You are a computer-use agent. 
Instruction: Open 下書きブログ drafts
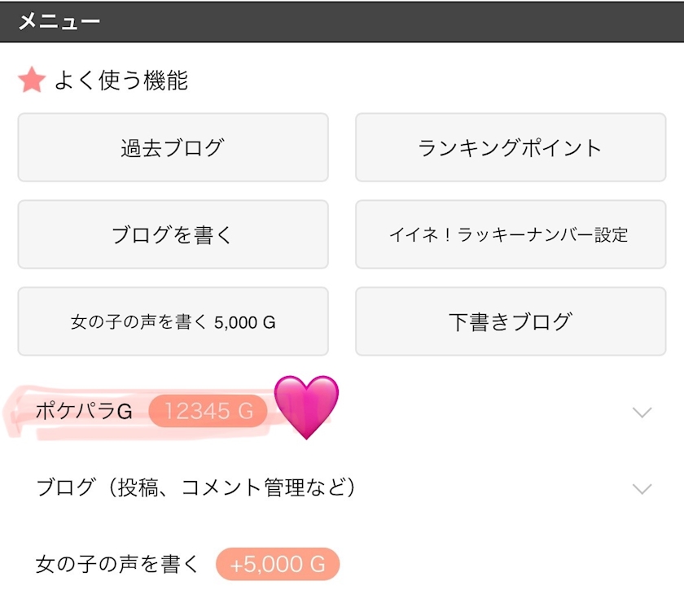pos(510,321)
